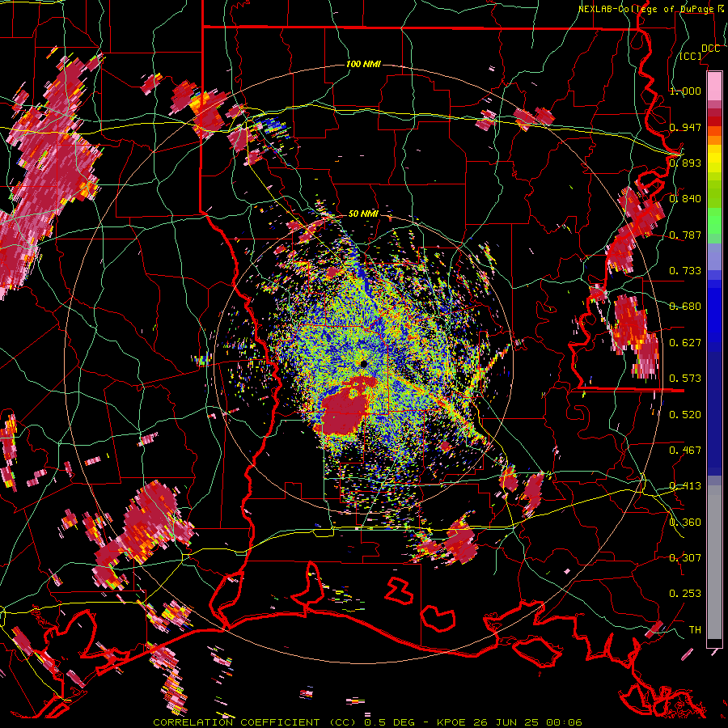Image resolution: width=728 pixels, height=728 pixels.
Task: Click the 0.733 scale value
Action: click(685, 271)
